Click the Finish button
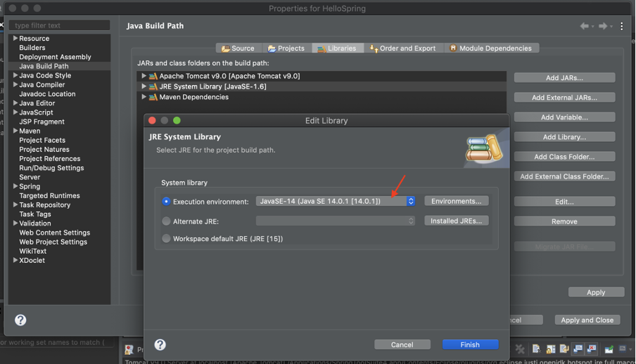636x364 pixels. coord(470,344)
